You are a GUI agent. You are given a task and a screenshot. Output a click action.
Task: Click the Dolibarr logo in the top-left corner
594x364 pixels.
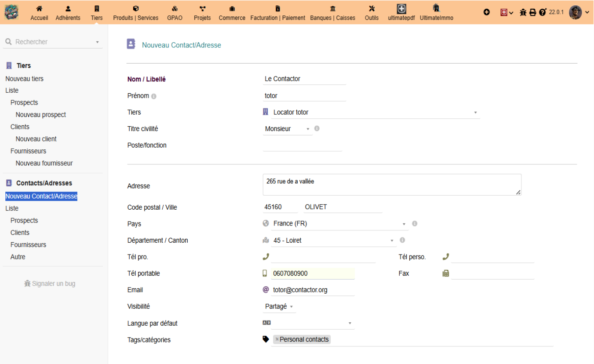tap(11, 12)
